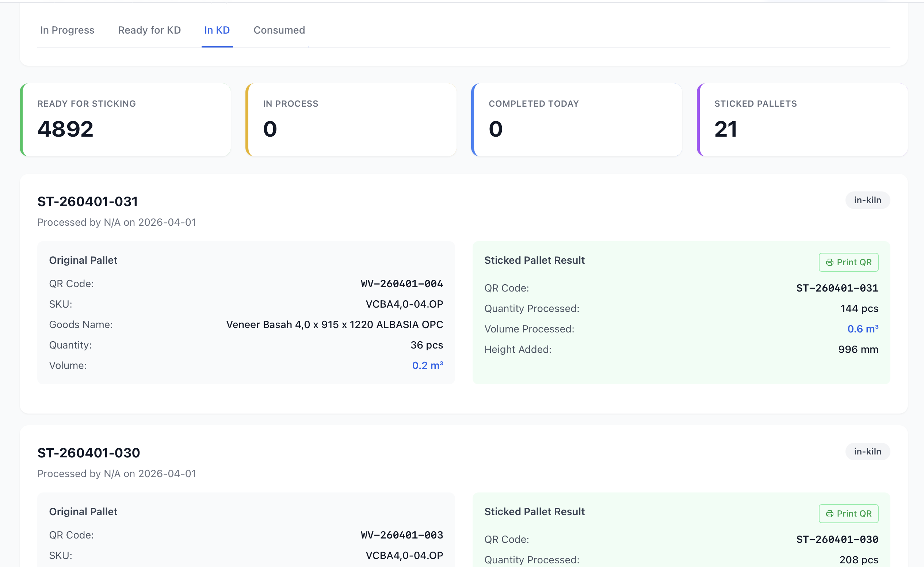This screenshot has height=567, width=924.
Task: Click Print QR for ST-260401-030
Action: pyautogui.click(x=848, y=513)
